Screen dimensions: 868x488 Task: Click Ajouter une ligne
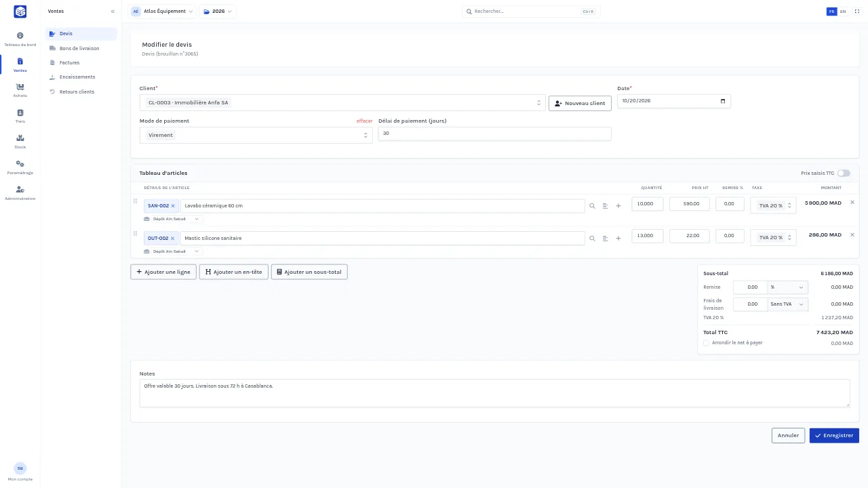[x=163, y=272]
